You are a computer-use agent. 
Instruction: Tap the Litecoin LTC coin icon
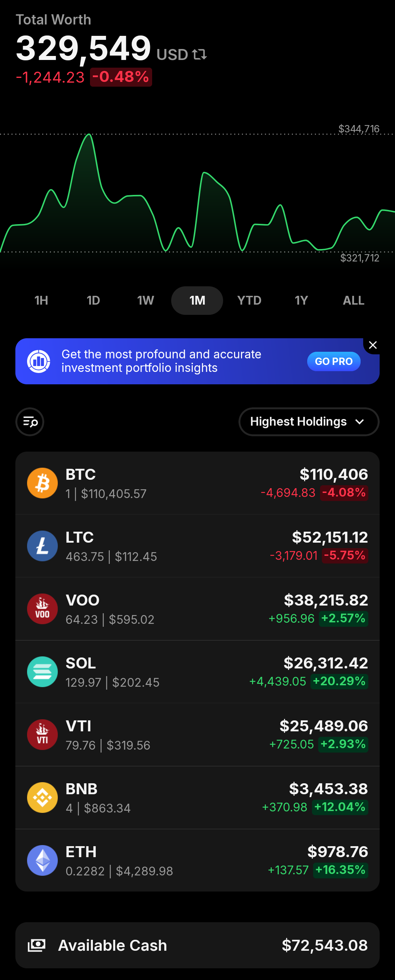[42, 546]
